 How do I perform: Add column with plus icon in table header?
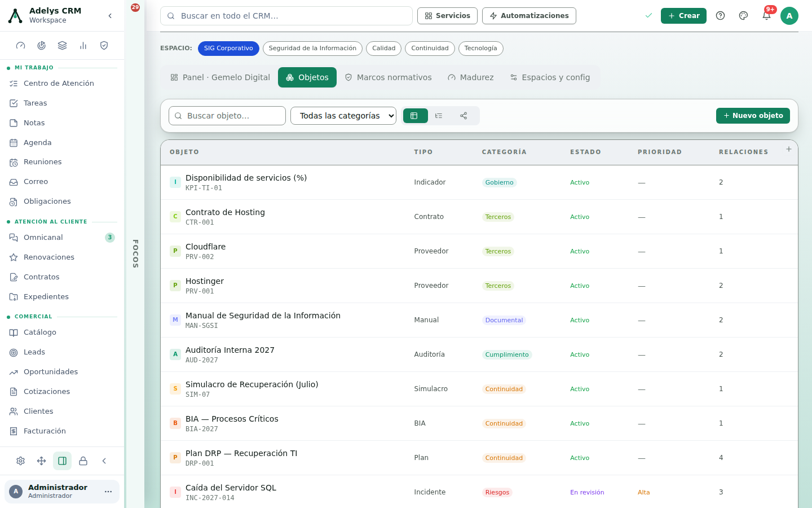click(789, 149)
